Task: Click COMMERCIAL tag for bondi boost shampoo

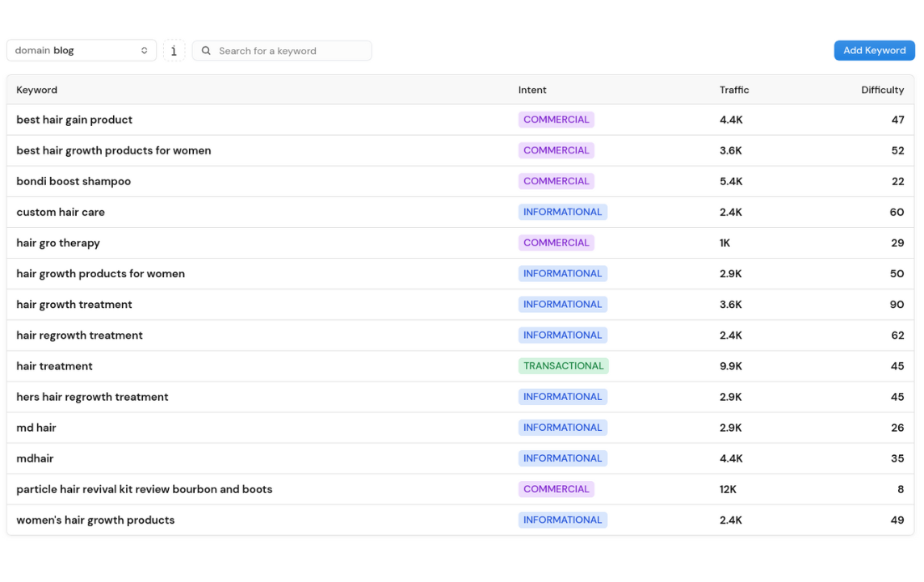Action: tap(556, 181)
